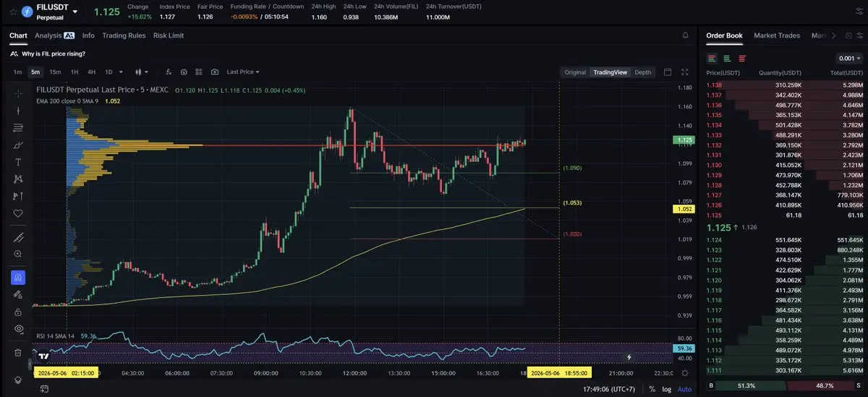Select the ruler measure tool

(18, 237)
